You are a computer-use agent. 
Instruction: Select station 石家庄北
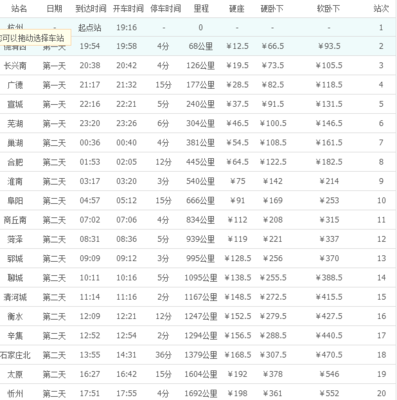[x=15, y=355]
